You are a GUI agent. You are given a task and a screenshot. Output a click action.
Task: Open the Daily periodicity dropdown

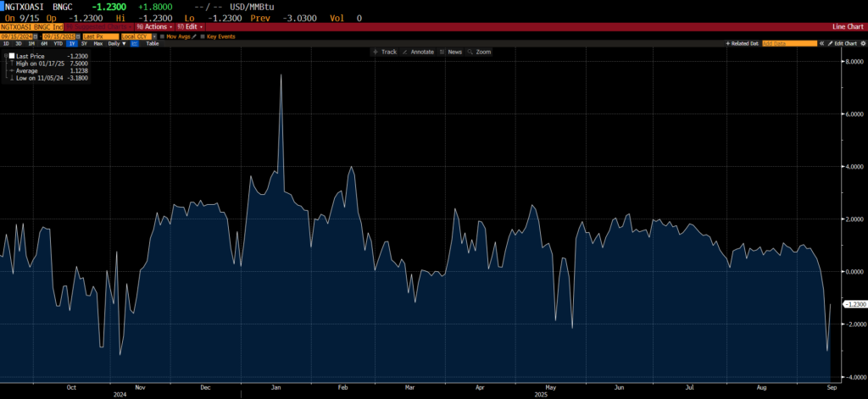tap(116, 43)
